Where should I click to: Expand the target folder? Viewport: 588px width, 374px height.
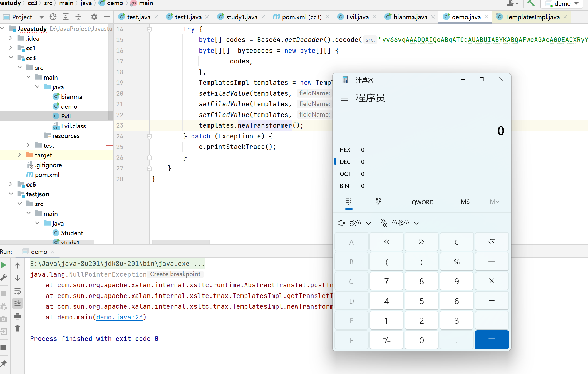[x=19, y=155]
